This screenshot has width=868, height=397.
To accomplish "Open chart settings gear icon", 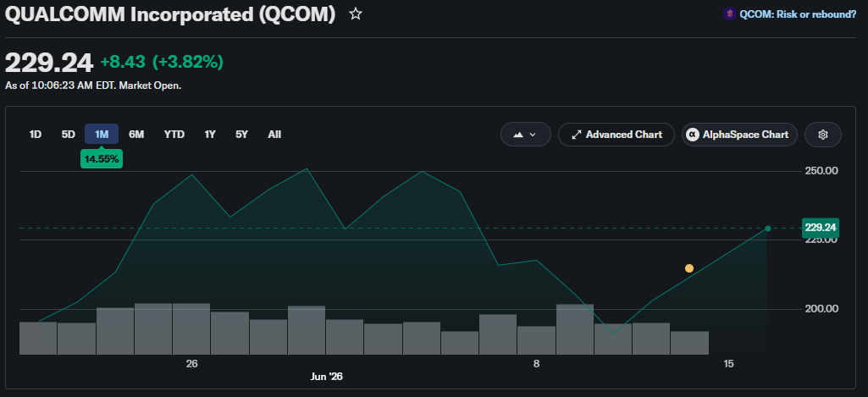I will pyautogui.click(x=822, y=135).
